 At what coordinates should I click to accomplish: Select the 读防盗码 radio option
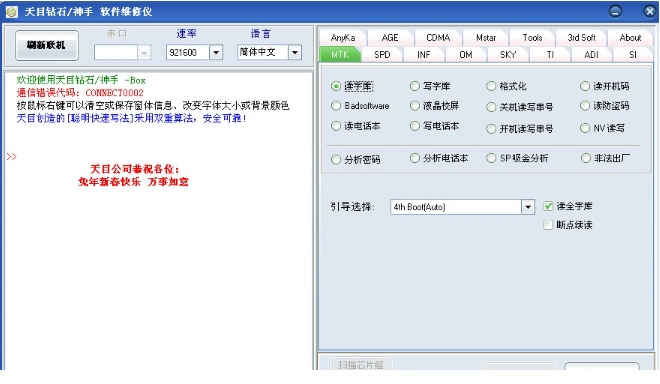(604, 106)
